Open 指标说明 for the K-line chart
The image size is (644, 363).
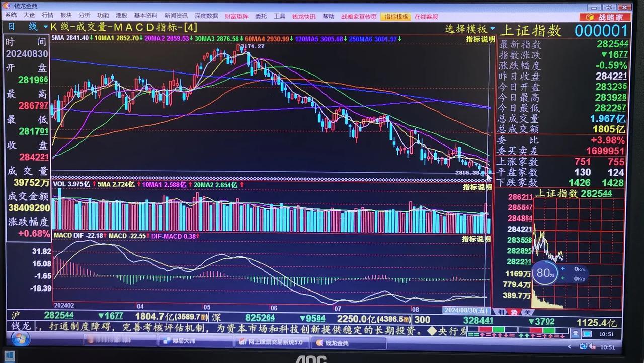coord(480,39)
